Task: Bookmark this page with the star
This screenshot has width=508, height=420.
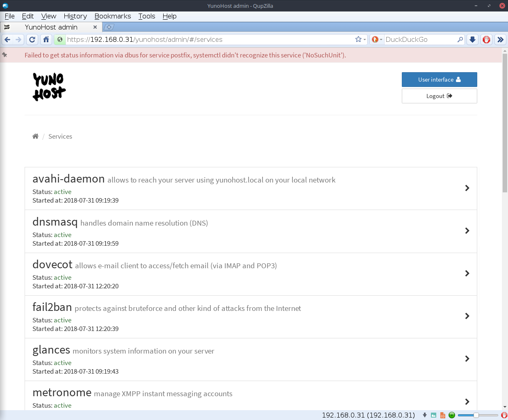Action: coord(358,39)
